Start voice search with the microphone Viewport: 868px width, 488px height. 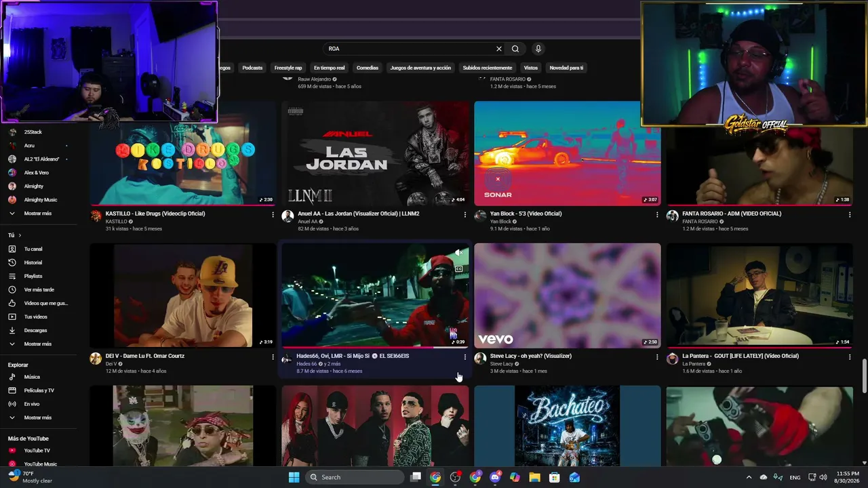click(x=538, y=49)
